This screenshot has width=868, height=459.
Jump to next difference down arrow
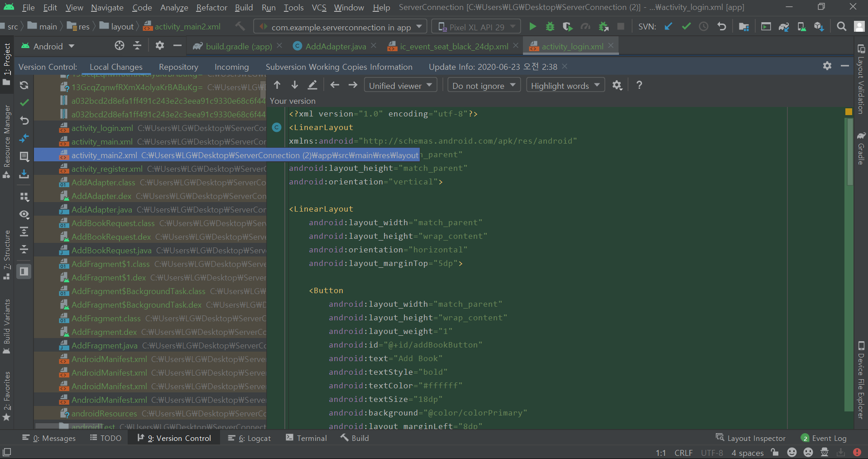click(295, 85)
